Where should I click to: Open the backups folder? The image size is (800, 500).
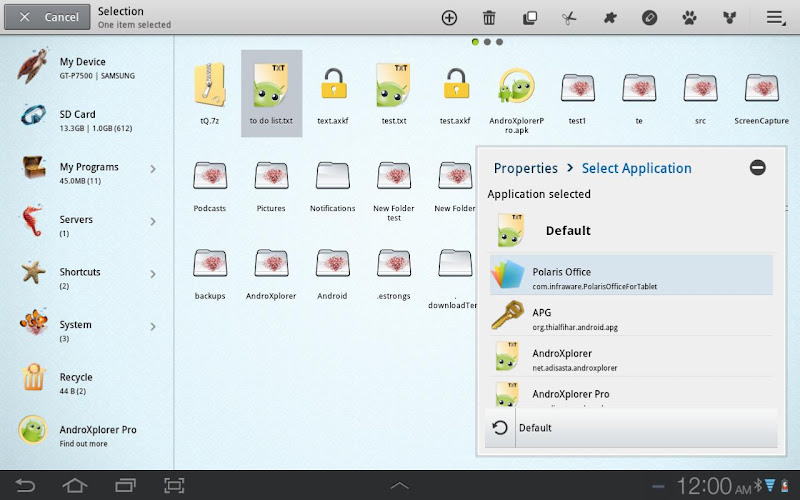pyautogui.click(x=210, y=273)
